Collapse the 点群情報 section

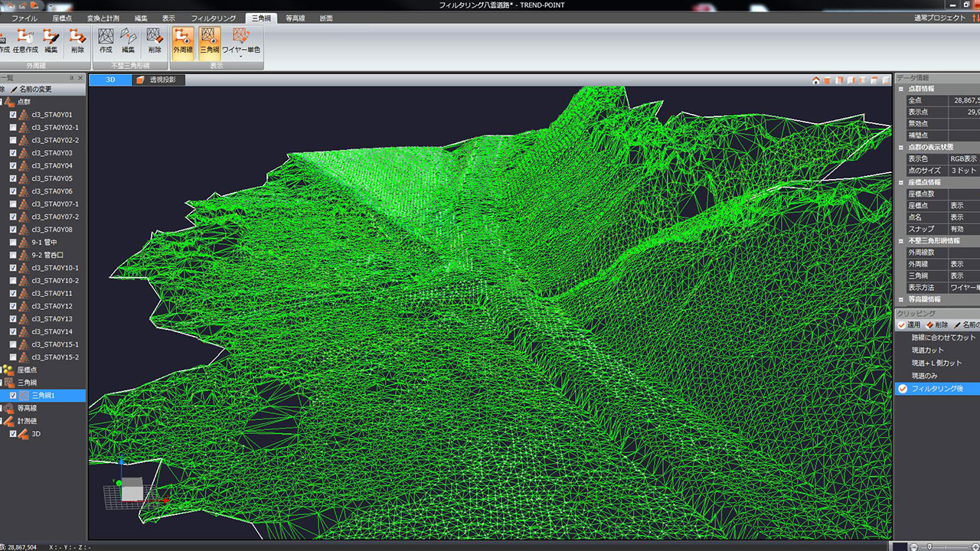(x=901, y=90)
